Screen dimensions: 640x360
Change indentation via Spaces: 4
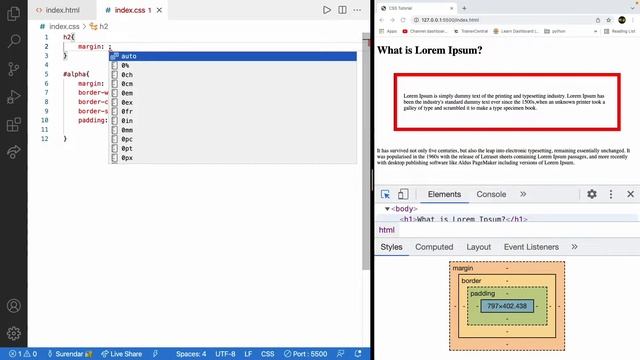click(x=191, y=354)
